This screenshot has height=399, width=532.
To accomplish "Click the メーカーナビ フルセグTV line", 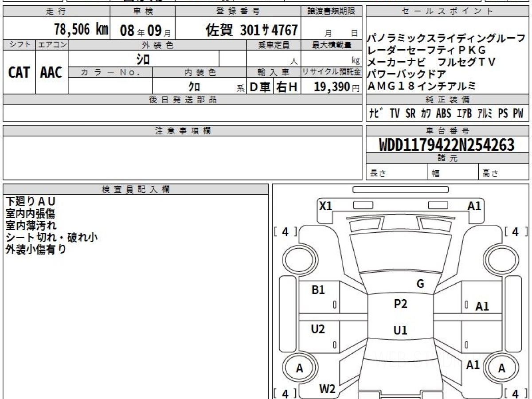I will pyautogui.click(x=431, y=62).
